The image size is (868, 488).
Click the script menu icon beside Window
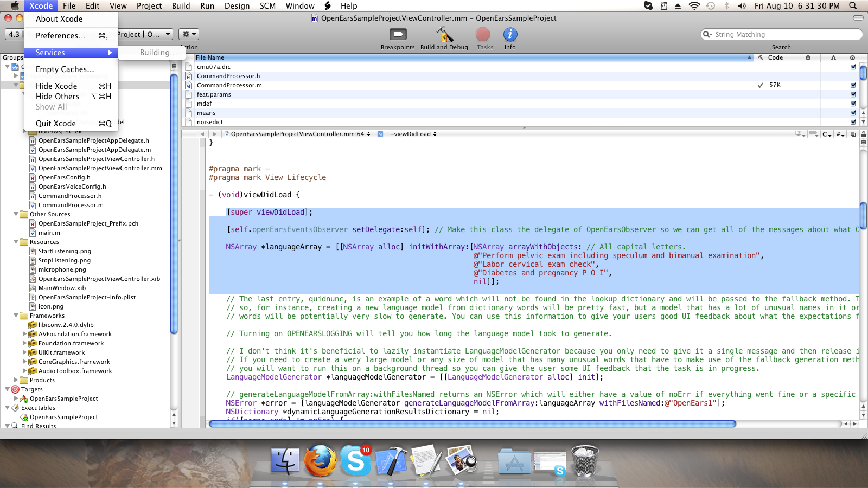pyautogui.click(x=328, y=6)
